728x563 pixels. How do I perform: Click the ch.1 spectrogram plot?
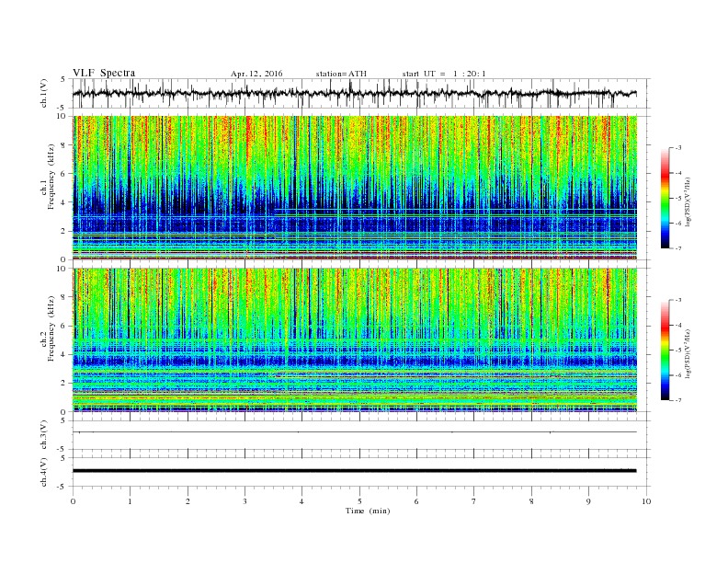(355, 188)
